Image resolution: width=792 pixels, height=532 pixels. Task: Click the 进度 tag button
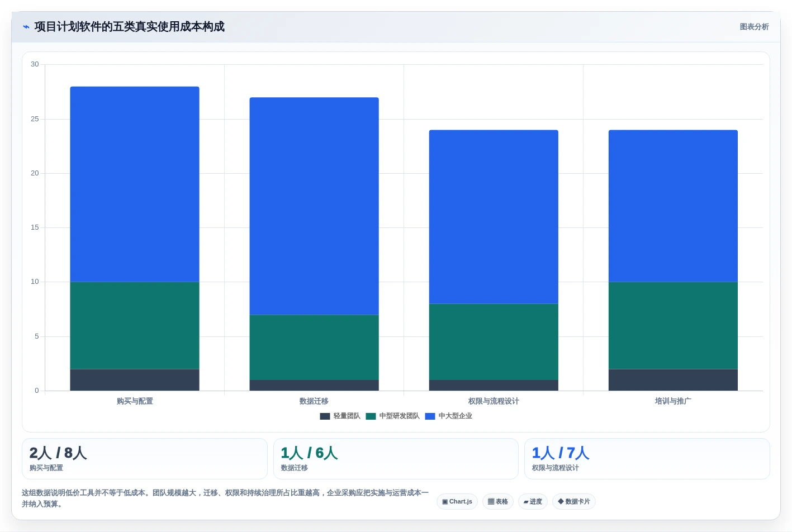pyautogui.click(x=533, y=501)
